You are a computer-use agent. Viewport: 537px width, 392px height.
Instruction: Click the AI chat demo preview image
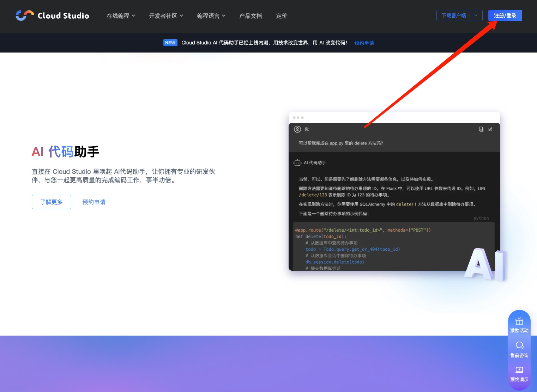394,191
